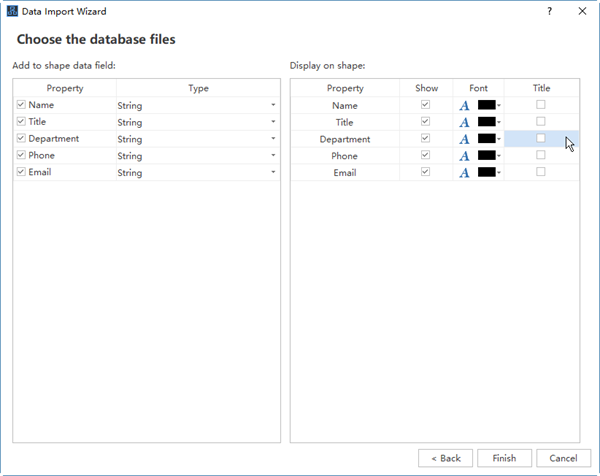Enable Title checkbox for Department row
Image resolution: width=600 pixels, height=476 pixels.
click(541, 138)
